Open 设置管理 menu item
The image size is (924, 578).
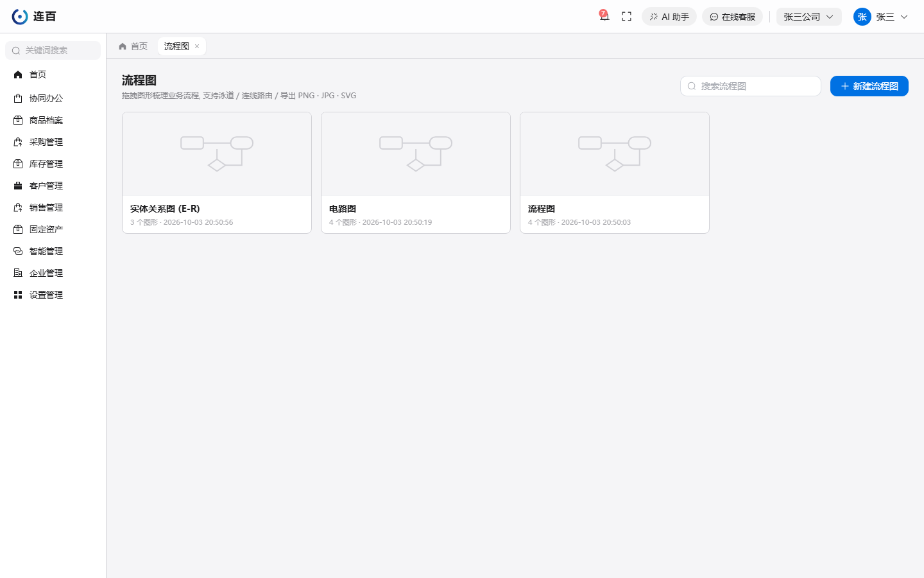point(53,295)
